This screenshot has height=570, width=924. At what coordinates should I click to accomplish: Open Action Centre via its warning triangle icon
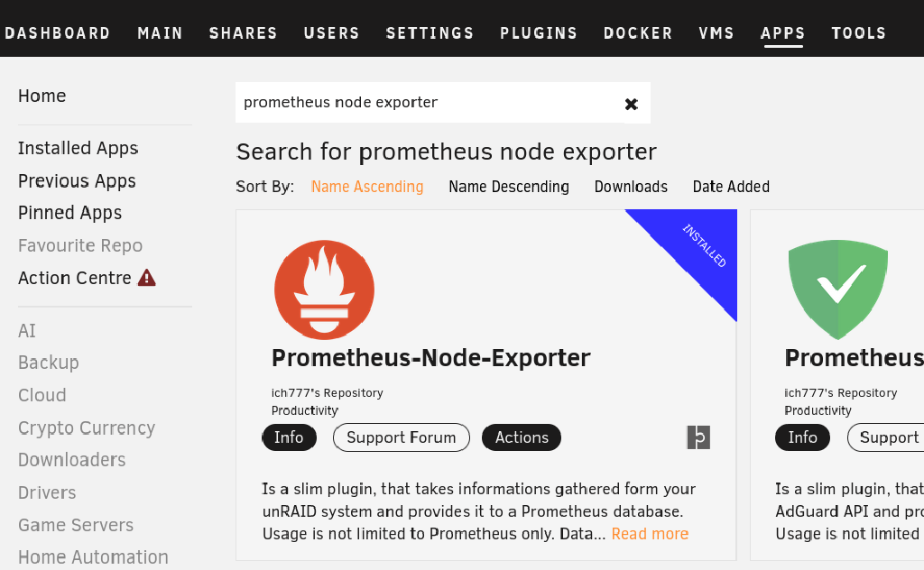(x=146, y=278)
